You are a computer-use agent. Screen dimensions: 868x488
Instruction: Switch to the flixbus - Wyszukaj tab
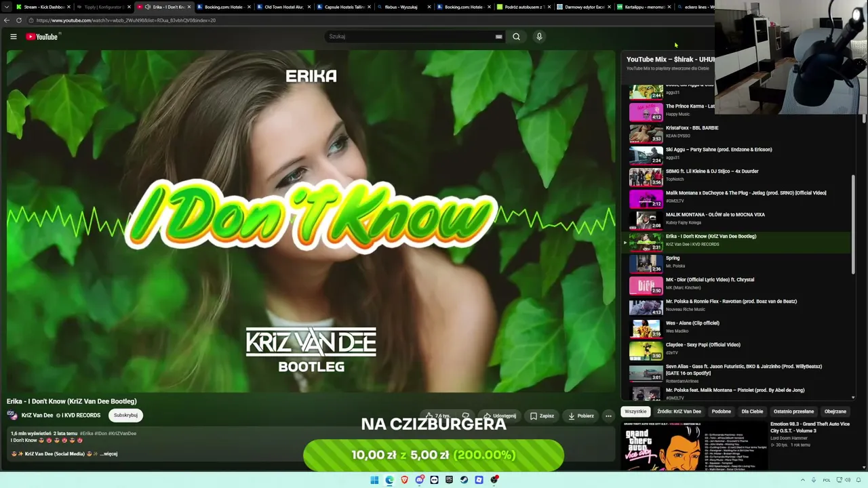404,7
